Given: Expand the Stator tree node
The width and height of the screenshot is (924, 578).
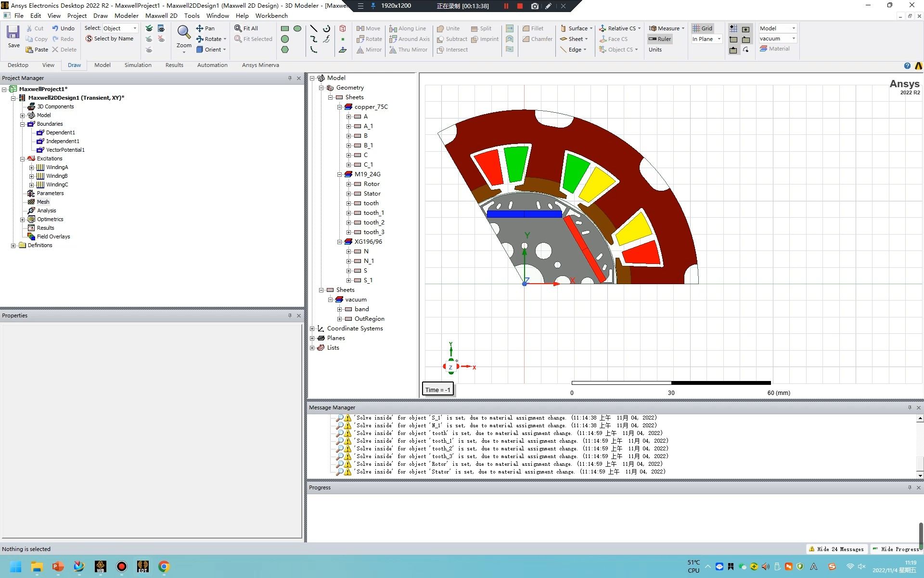Looking at the screenshot, I should 348,194.
